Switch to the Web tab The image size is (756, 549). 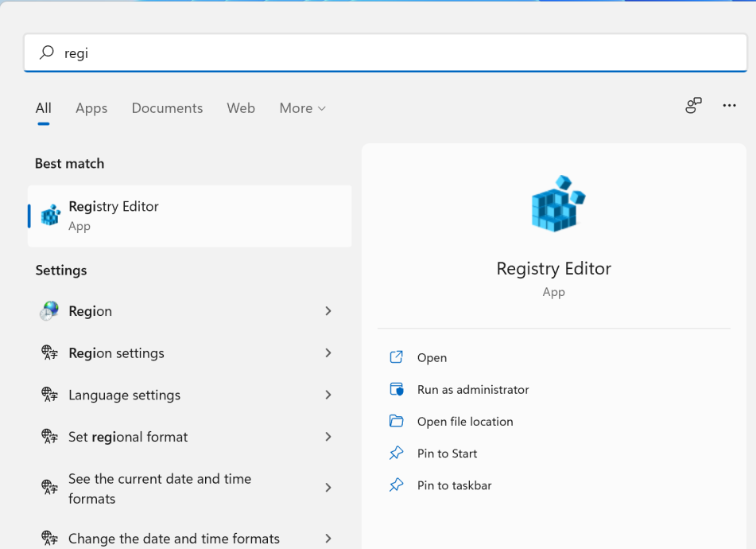[x=241, y=108]
